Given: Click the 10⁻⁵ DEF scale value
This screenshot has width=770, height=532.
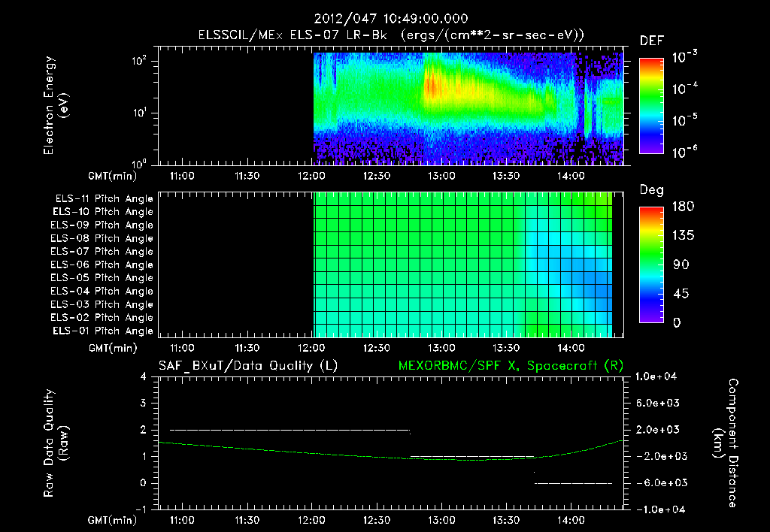Looking at the screenshot, I should click(684, 120).
